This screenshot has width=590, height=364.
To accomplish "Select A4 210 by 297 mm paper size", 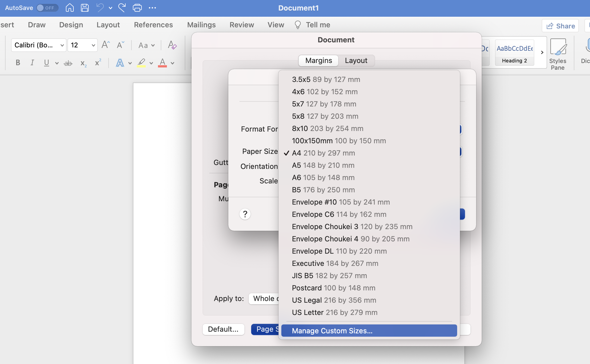I will 369,153.
